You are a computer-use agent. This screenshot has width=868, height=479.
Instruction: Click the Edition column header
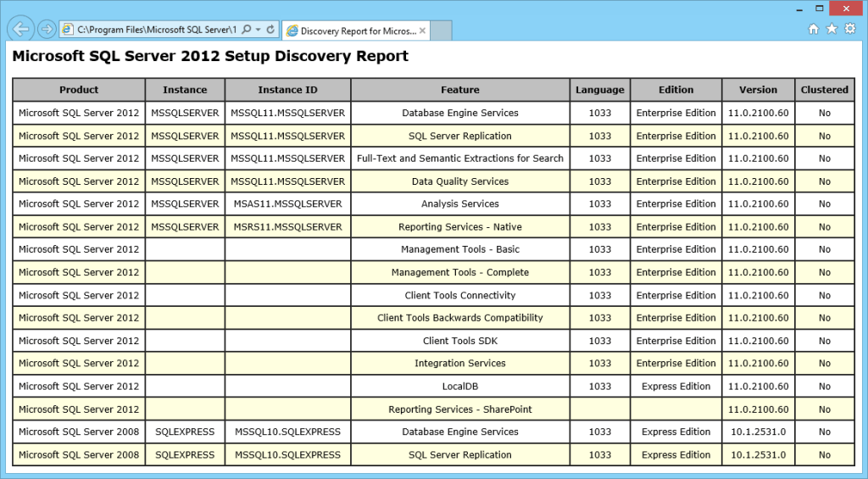(676, 90)
